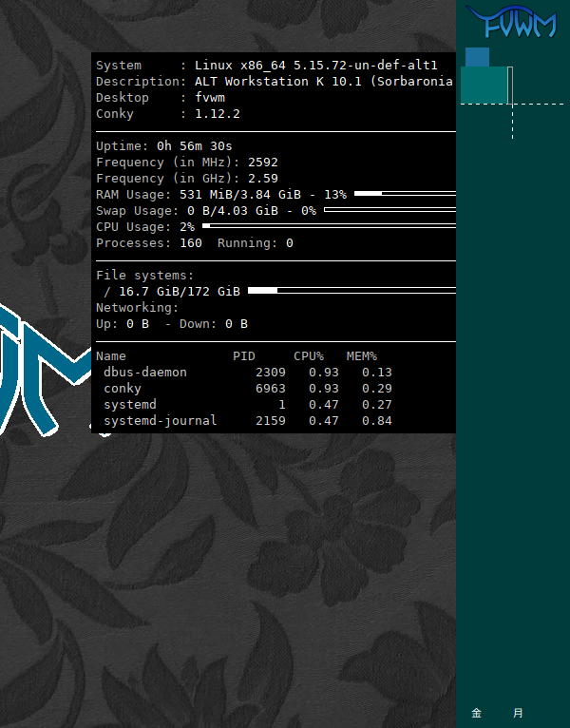This screenshot has height=728, width=570.
Task: Click the RAM value '531 MiB/3.84 GiB'
Action: click(x=240, y=195)
